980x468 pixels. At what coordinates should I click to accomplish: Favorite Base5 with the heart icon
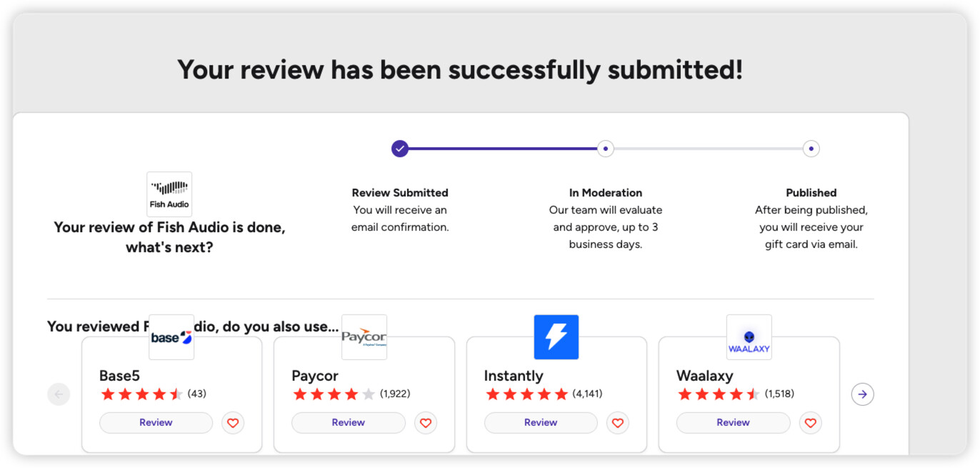click(233, 423)
